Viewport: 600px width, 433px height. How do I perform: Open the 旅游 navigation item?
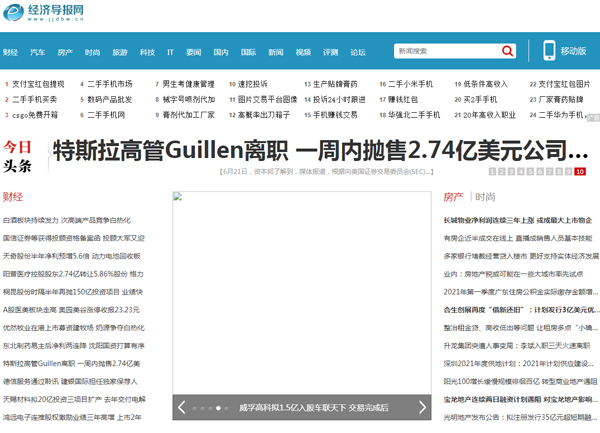tap(120, 52)
